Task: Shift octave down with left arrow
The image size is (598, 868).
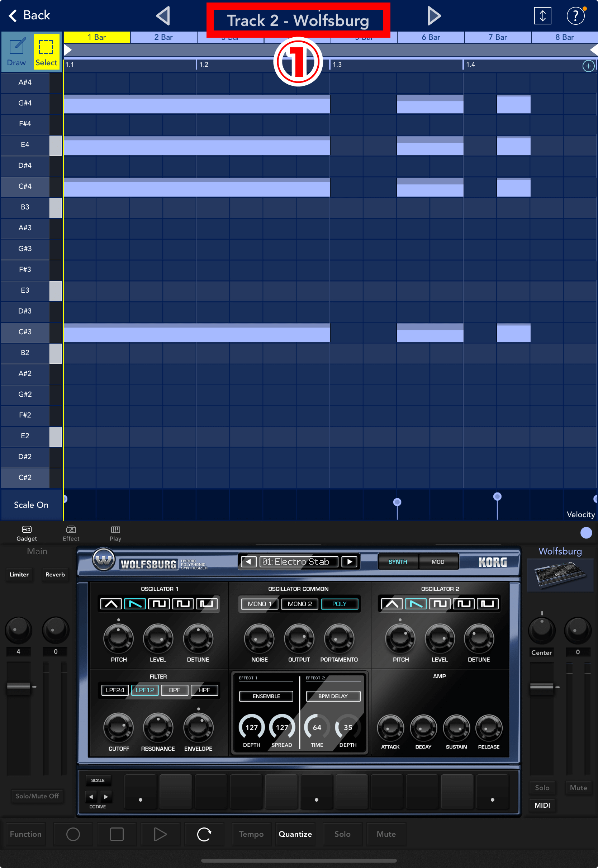Action: 91,796
